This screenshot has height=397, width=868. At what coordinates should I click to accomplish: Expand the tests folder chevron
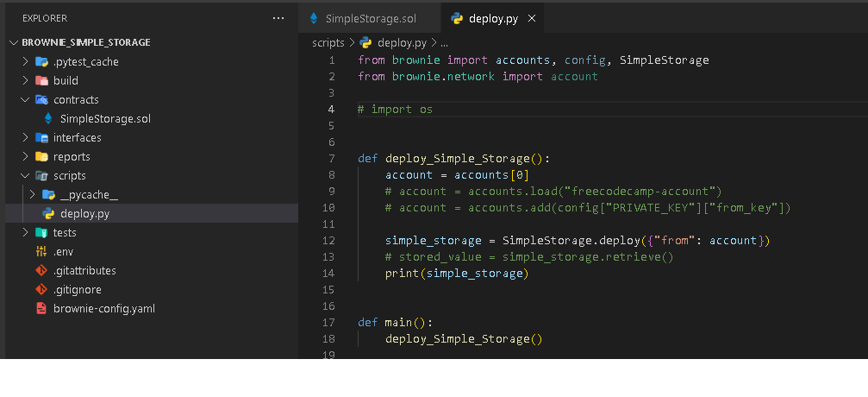pyautogui.click(x=25, y=232)
